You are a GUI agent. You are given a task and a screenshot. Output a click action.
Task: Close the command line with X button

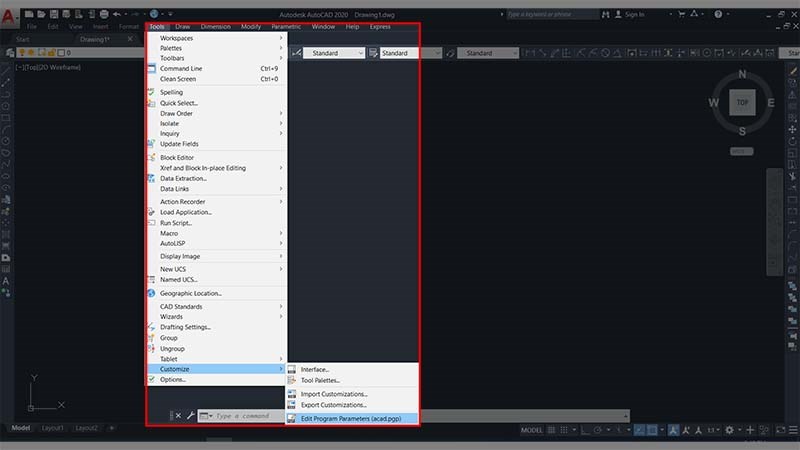178,415
